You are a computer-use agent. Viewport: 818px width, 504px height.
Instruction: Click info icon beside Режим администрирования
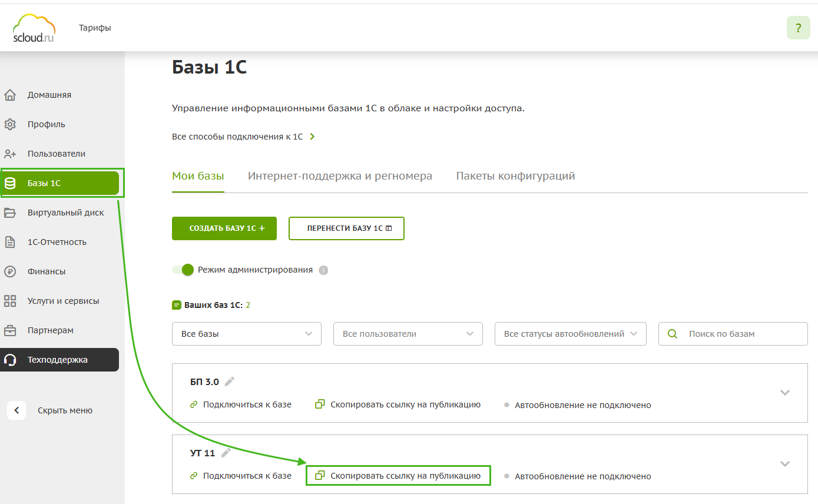pyautogui.click(x=323, y=270)
